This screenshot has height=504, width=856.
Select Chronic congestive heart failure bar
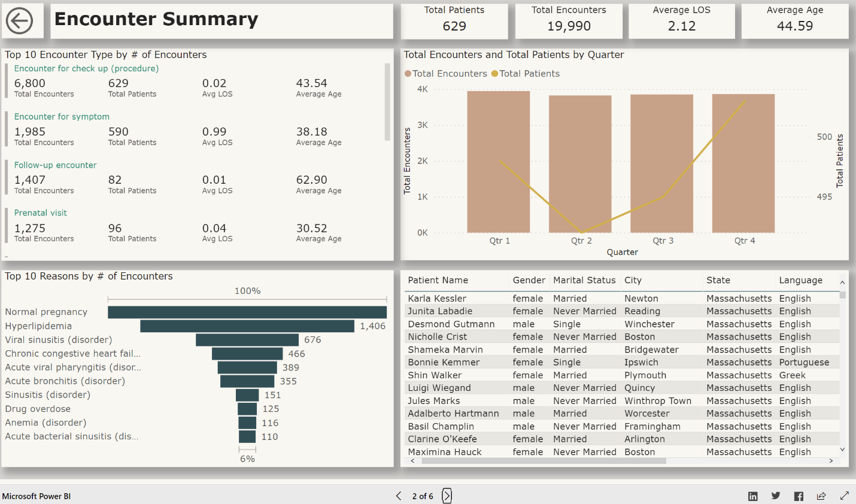pos(247,353)
